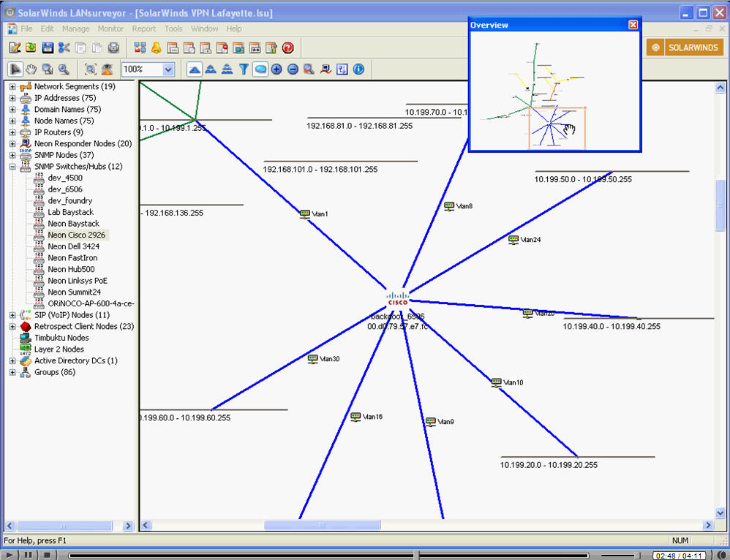Select the Vlan30 interface icon

313,359
